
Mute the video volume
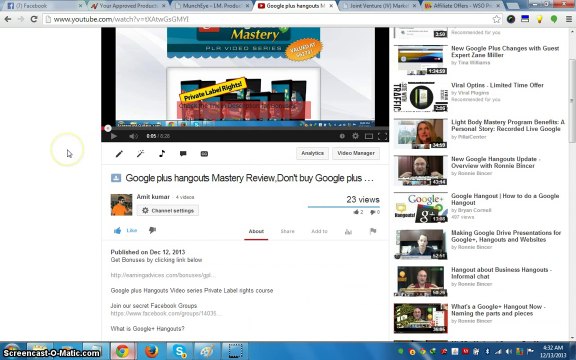click(133, 136)
